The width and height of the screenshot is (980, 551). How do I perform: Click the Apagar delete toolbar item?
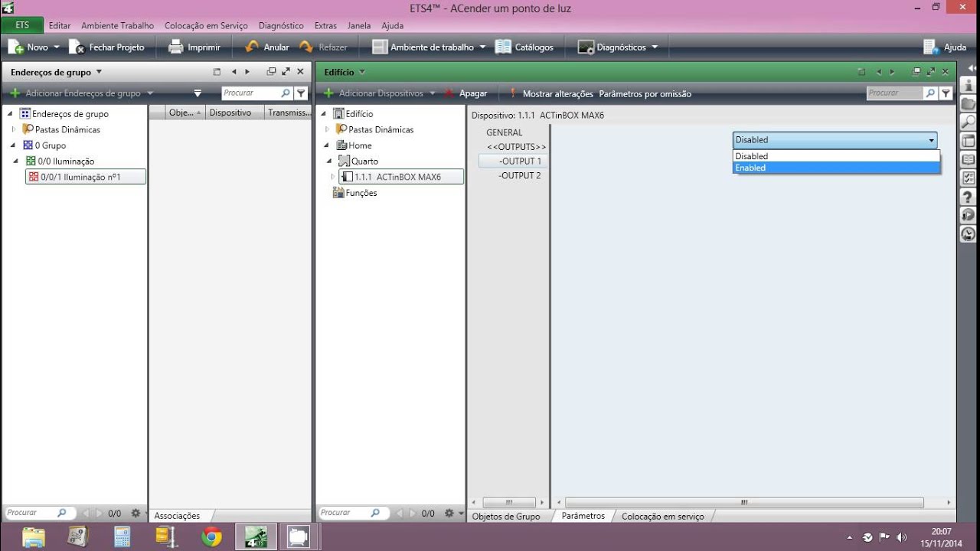tap(465, 93)
